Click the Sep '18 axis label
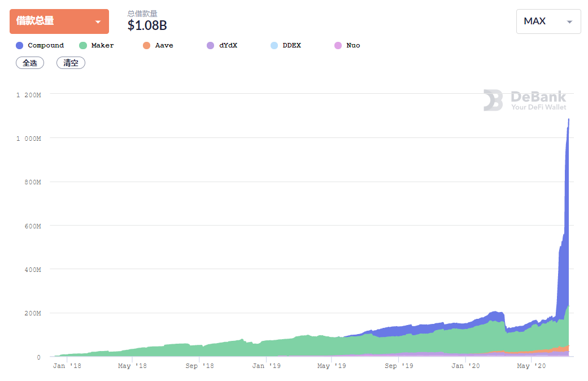The width and height of the screenshot is (588, 381). 199,366
